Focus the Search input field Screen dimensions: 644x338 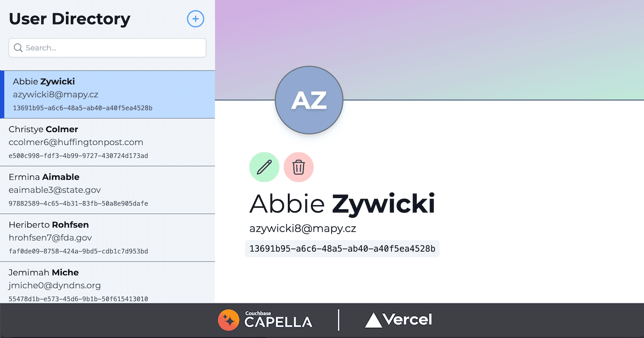(107, 48)
